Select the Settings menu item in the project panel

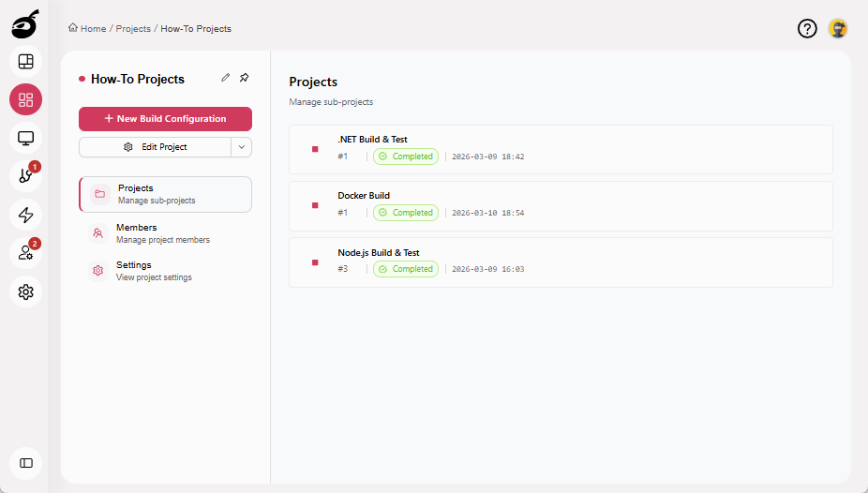(166, 271)
